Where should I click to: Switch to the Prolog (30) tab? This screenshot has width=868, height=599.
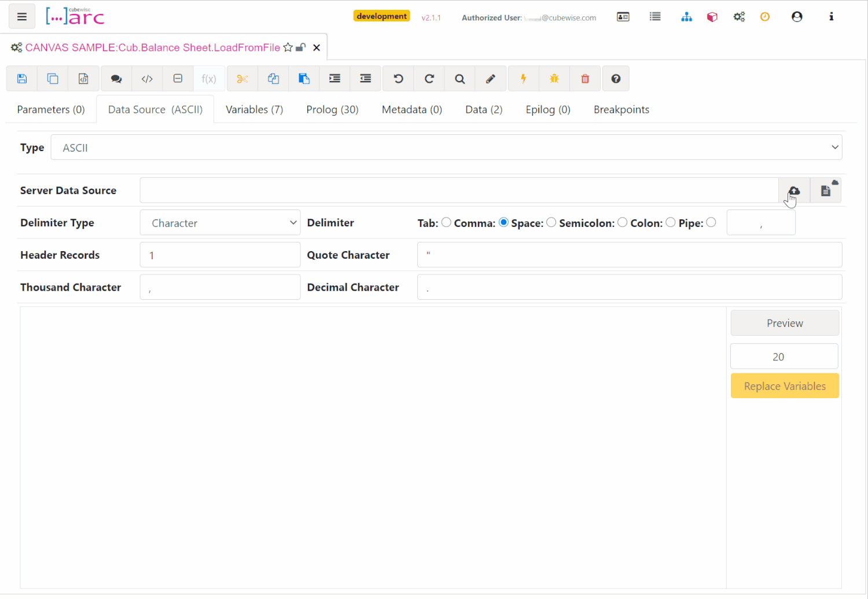pyautogui.click(x=332, y=109)
